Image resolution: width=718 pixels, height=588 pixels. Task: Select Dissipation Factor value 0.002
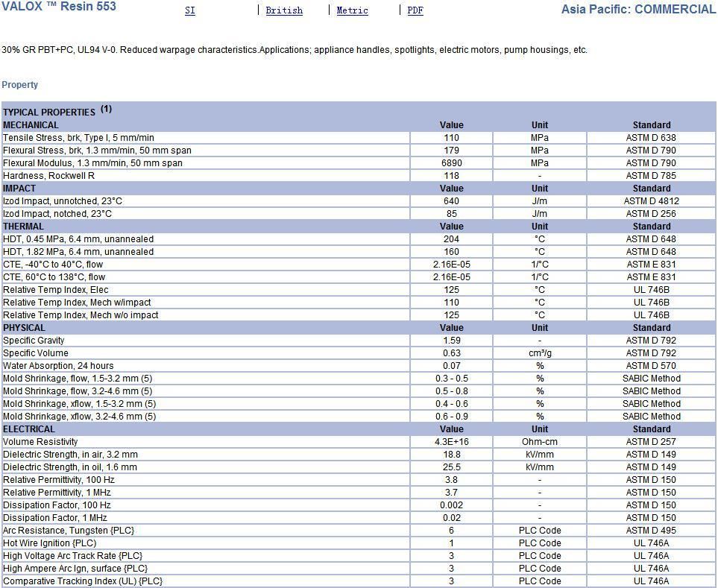(x=452, y=505)
